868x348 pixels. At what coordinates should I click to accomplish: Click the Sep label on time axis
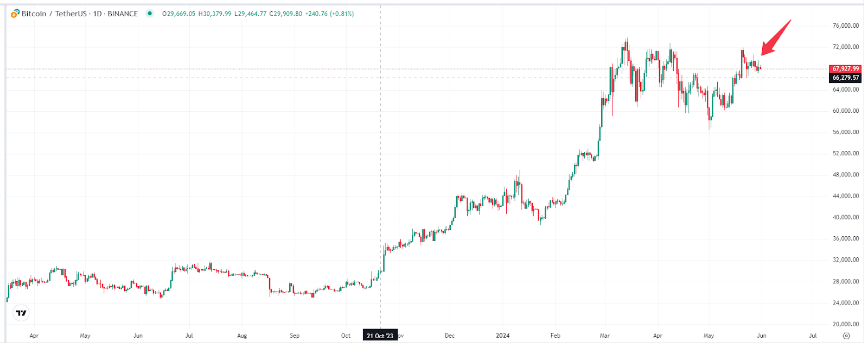tap(295, 336)
